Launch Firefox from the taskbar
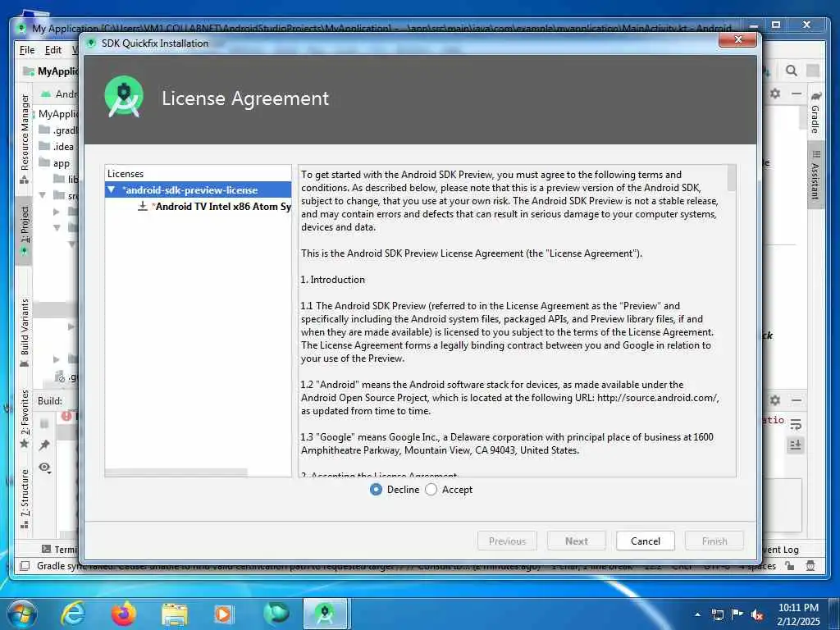Screen dimensions: 840x630 click(124, 614)
